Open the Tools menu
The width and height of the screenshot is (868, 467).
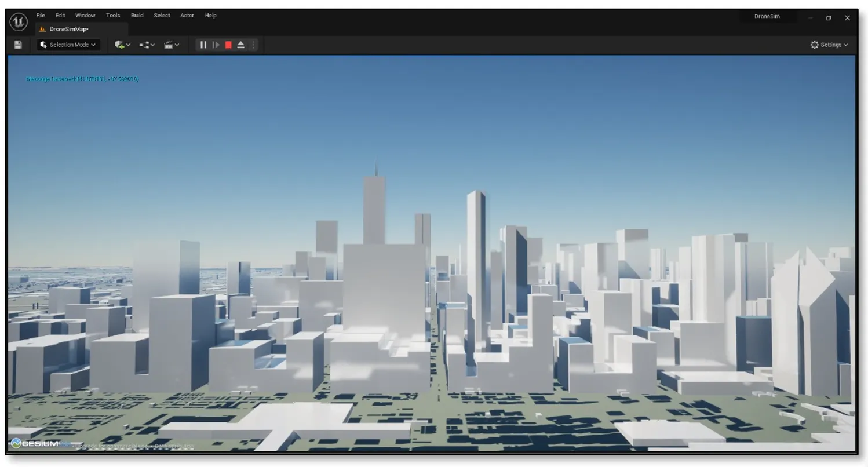pyautogui.click(x=113, y=16)
